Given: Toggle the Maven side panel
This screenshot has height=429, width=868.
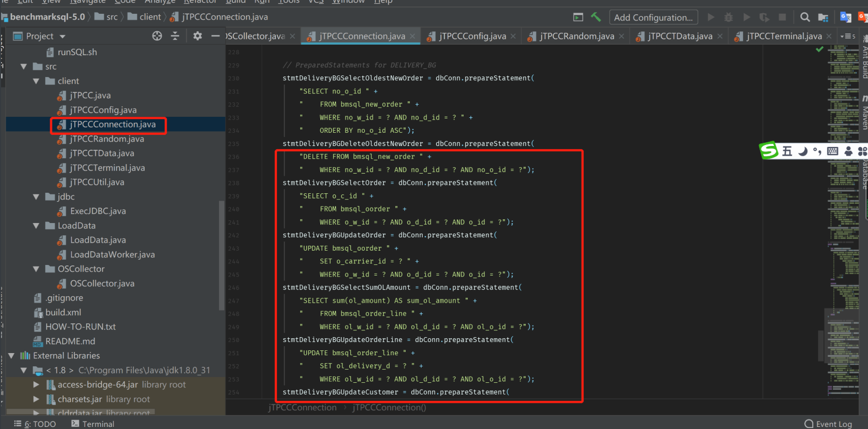Looking at the screenshot, I should click(x=864, y=113).
